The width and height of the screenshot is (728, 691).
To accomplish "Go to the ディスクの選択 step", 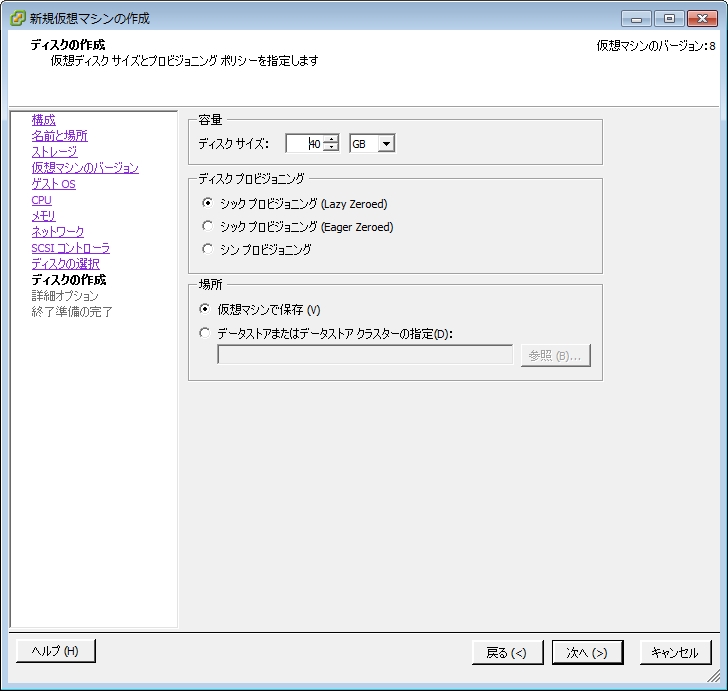I will pos(65,264).
